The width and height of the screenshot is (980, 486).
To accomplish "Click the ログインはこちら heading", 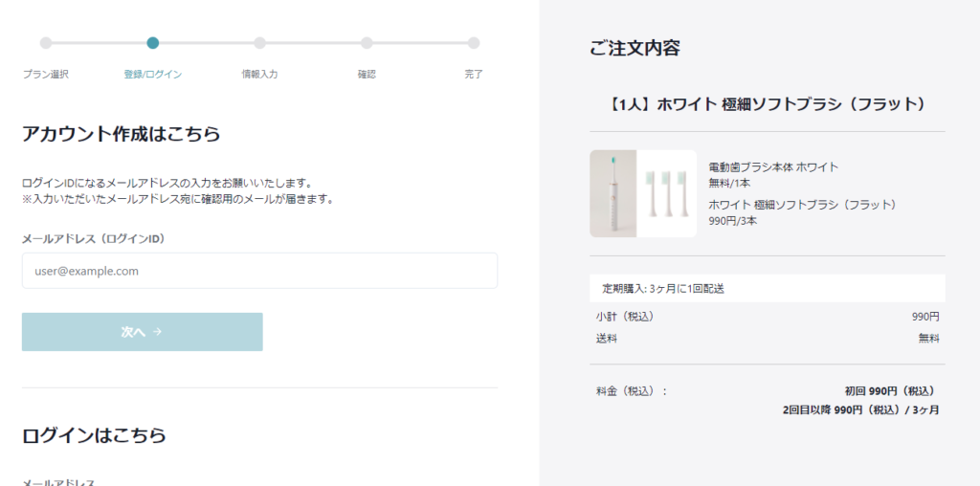I will (94, 435).
